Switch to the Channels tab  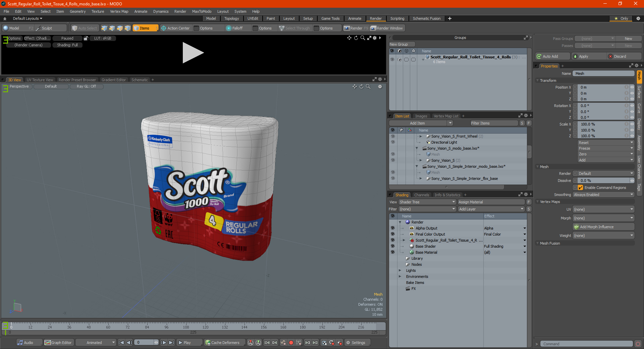(x=421, y=195)
